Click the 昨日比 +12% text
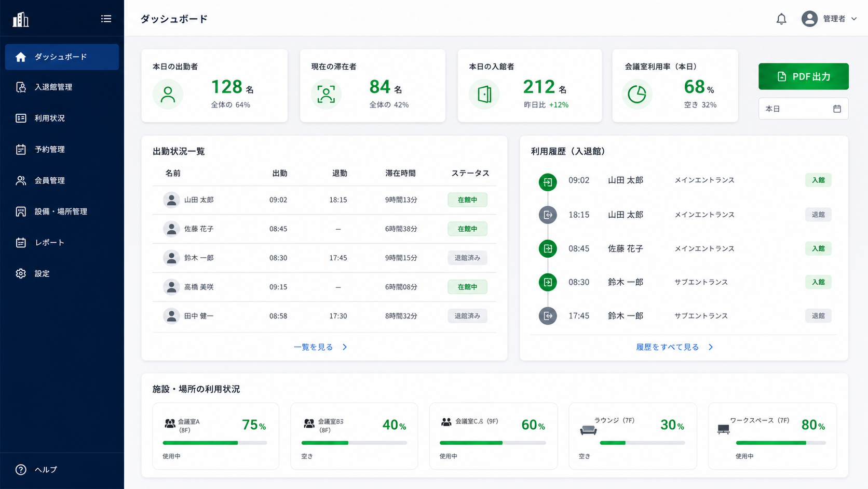 pos(546,105)
